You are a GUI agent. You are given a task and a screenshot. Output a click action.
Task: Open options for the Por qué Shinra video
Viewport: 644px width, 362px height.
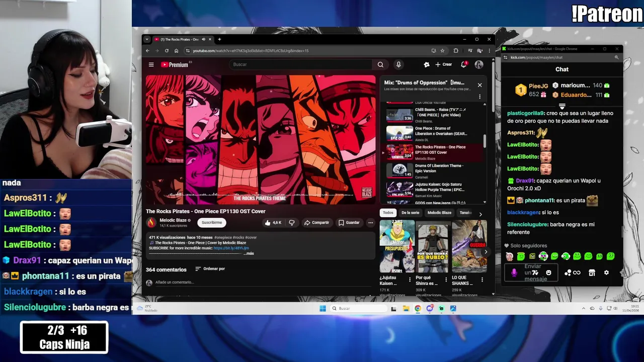pos(446,280)
